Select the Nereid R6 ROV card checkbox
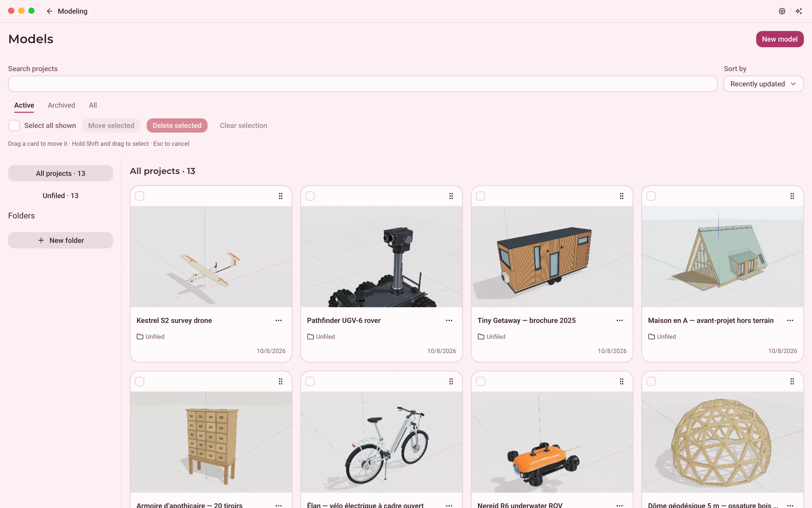This screenshot has height=508, width=812. (481, 381)
